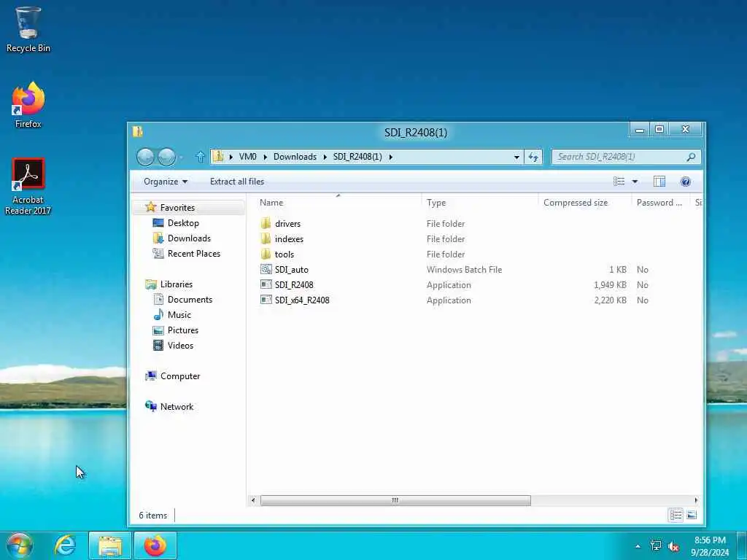Click the Downloads breadcrumb segment

[x=295, y=157]
